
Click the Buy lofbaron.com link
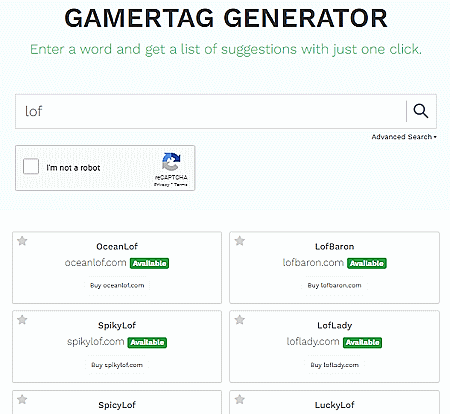[334, 285]
